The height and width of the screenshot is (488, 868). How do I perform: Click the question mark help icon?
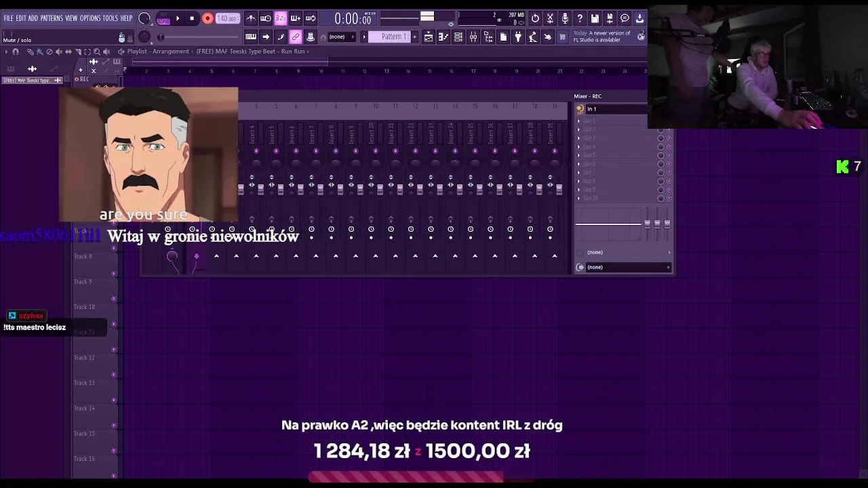[x=580, y=18]
